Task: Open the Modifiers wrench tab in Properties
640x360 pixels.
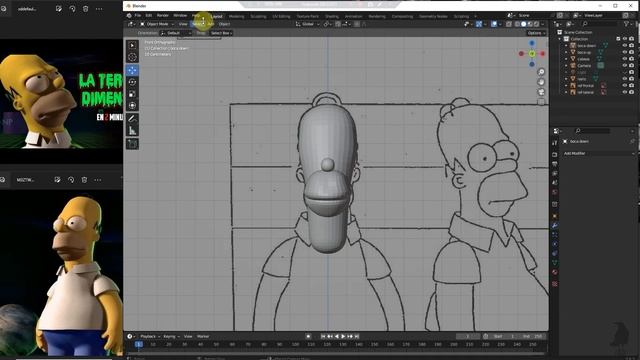Action: [555, 225]
